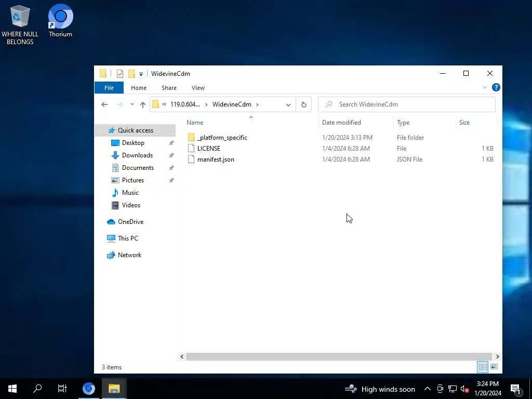532x399 pixels.
Task: Open Pictures in navigation pane
Action: click(x=132, y=180)
